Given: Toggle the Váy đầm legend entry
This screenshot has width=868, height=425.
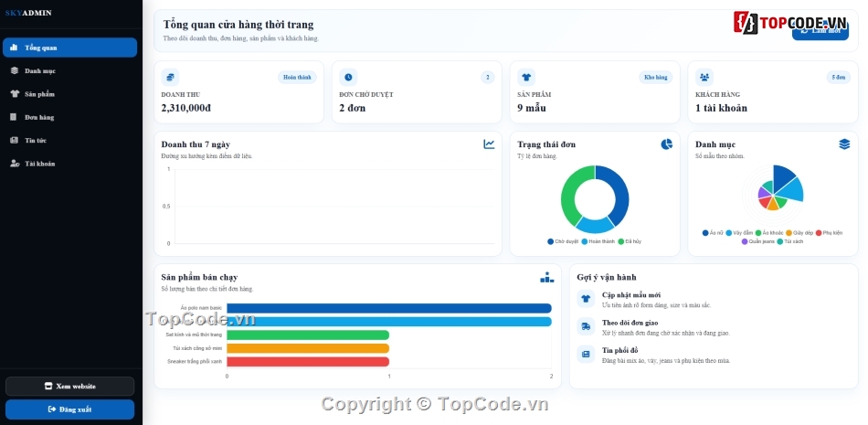Looking at the screenshot, I should click(x=739, y=233).
